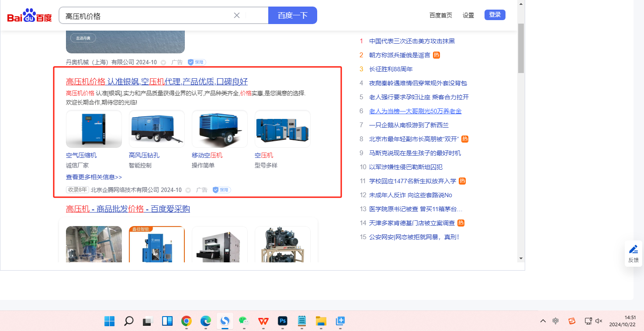Switch to the Sogou browser taskbar icon
The width and height of the screenshot is (644, 331).
click(225, 321)
